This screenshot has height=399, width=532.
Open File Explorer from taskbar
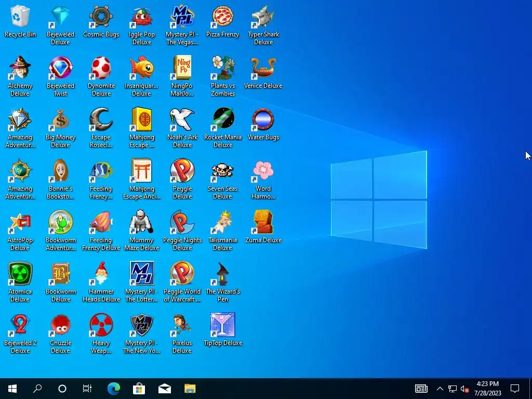tap(190, 389)
